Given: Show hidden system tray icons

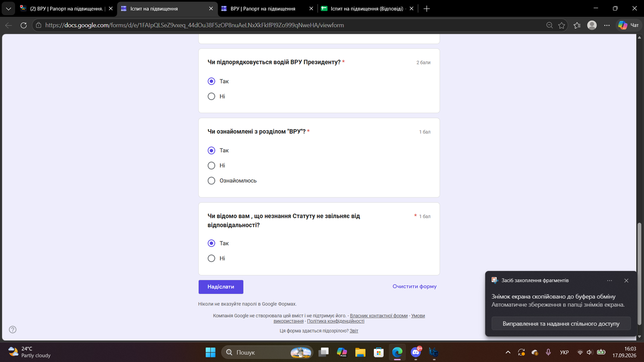Looking at the screenshot, I should (508, 352).
